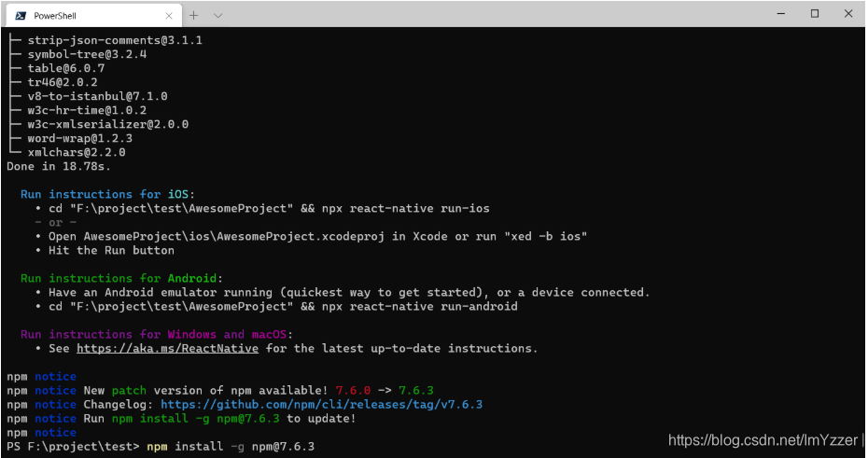Click the 'w3c-xmlserializer@2.0.0' line
868x458 pixels.
(x=108, y=124)
